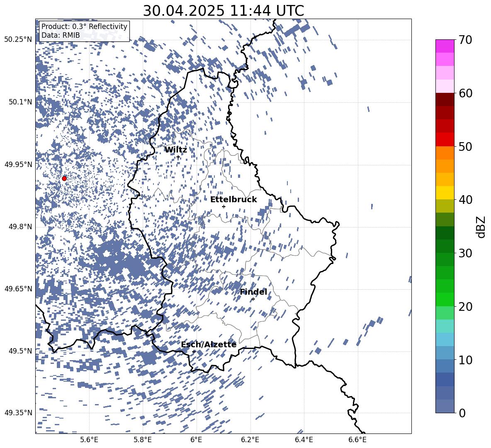Click the longitude label 6.4°E
Screen dimensions: 491x448
pyautogui.click(x=304, y=440)
